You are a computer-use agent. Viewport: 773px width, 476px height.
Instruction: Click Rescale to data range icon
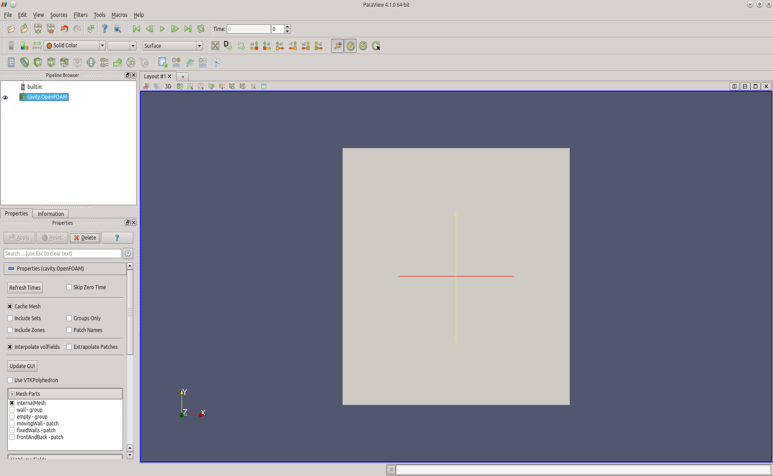click(37, 46)
